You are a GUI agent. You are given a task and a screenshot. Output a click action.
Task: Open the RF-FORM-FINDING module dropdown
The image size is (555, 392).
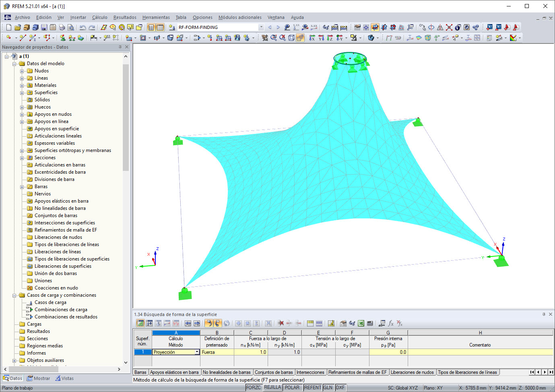pyautogui.click(x=261, y=27)
